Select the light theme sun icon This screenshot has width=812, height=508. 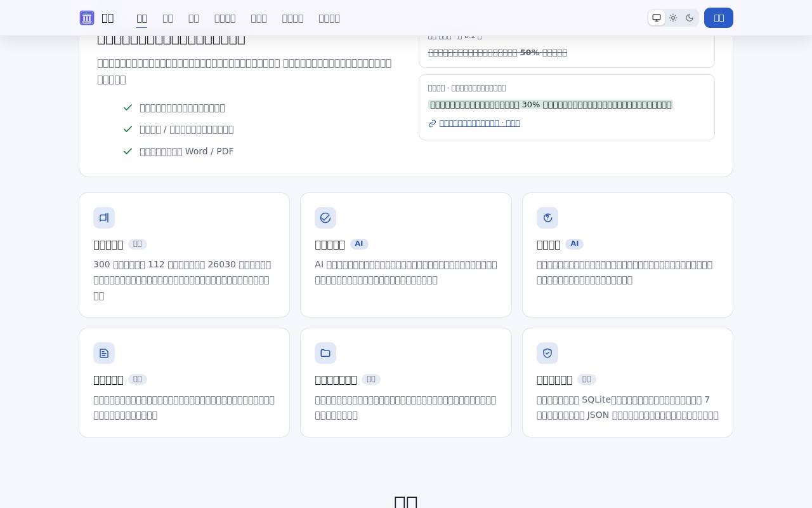673,18
